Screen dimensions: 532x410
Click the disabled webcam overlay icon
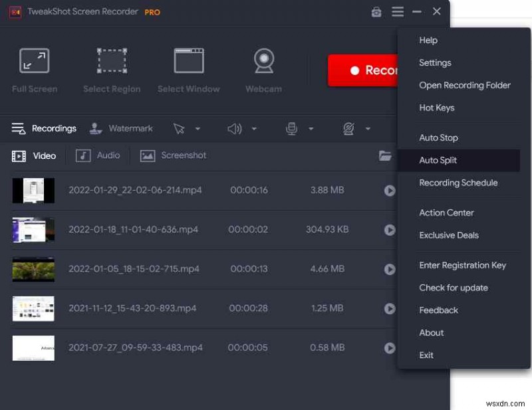348,129
